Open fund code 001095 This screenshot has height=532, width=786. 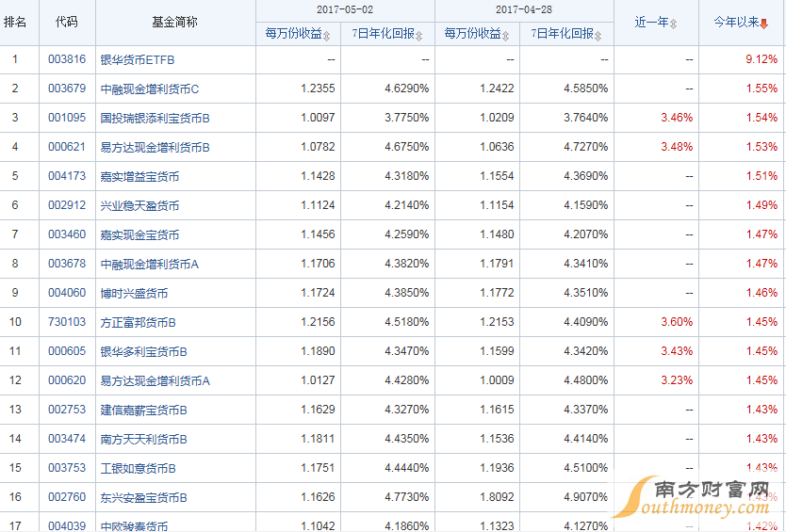pos(67,117)
